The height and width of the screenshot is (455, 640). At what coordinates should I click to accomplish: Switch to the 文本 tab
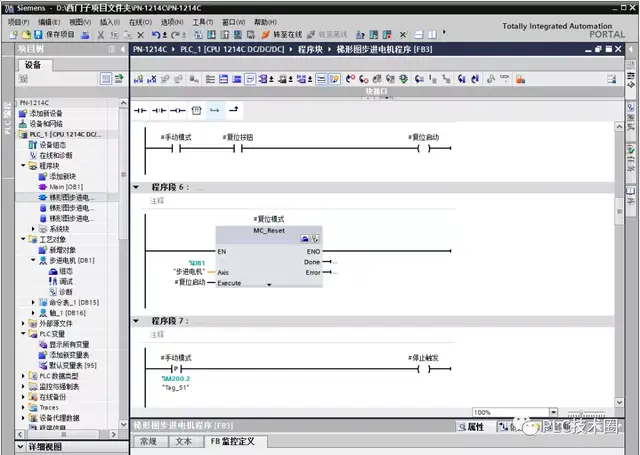[x=183, y=441]
